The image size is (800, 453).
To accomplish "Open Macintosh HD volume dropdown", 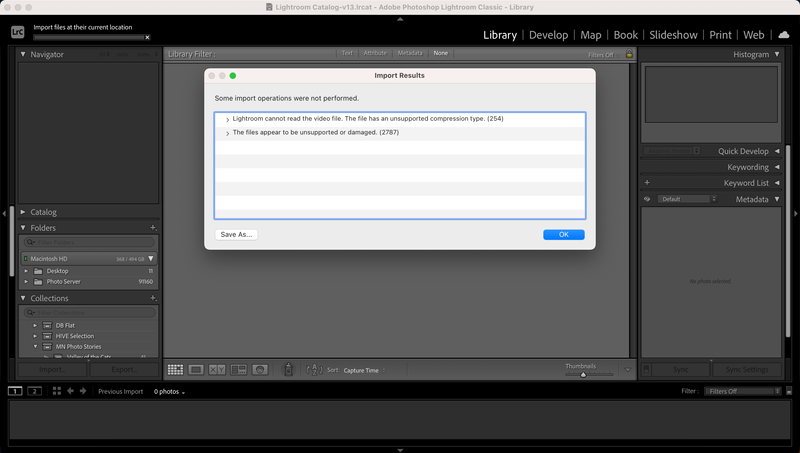I will (x=151, y=259).
